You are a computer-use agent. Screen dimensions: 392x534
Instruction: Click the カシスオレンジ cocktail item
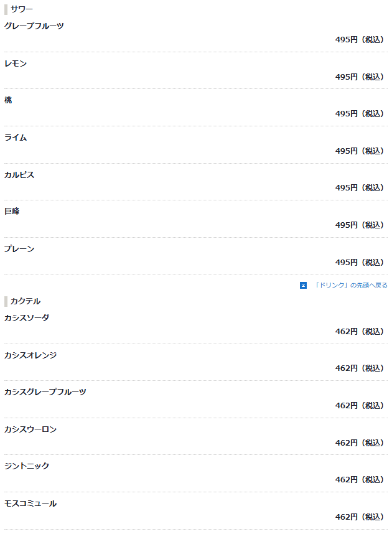[30, 355]
